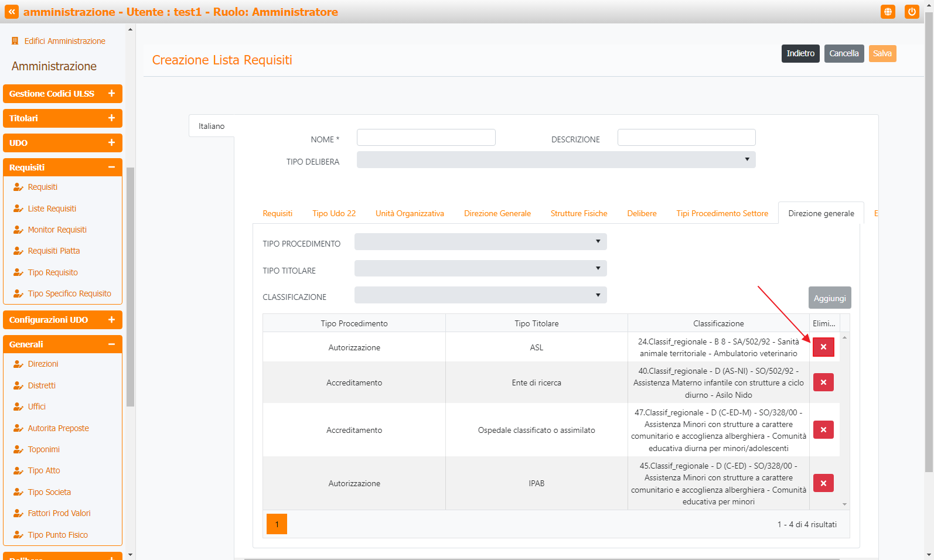Click the user icon beside Requisiti link
The image size is (934, 560).
pyautogui.click(x=18, y=187)
